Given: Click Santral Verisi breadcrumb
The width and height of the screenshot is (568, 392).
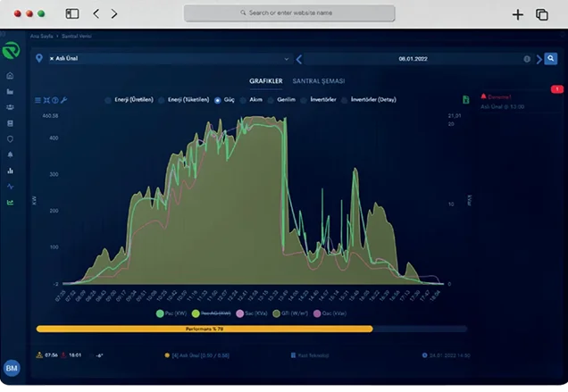Looking at the screenshot, I should pos(77,36).
